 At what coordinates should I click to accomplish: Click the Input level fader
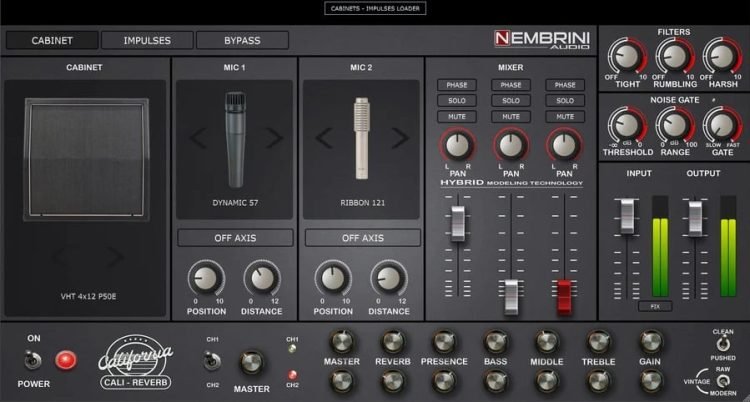626,217
